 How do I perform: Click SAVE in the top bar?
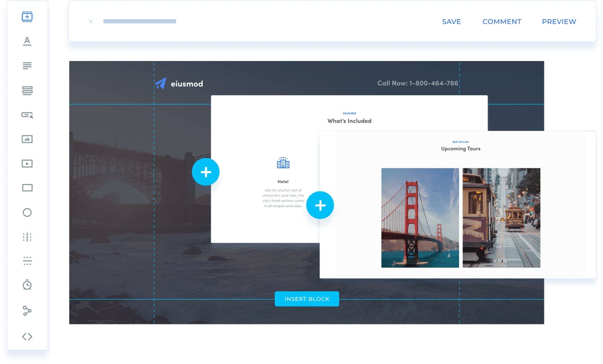451,22
